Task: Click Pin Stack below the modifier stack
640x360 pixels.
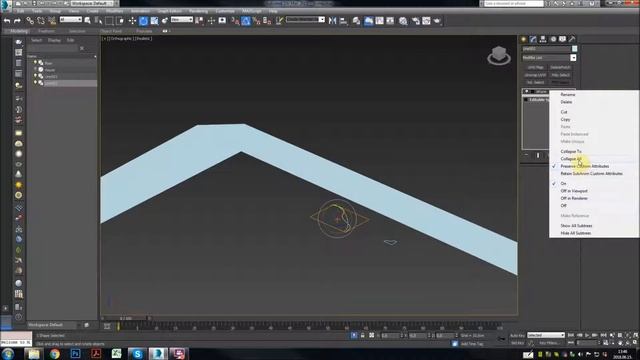Action: coord(526,155)
